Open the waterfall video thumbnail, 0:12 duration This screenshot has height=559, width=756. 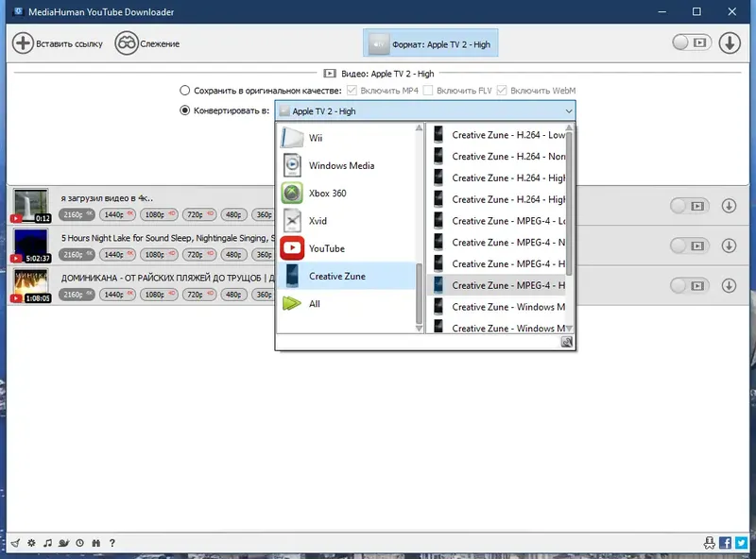coord(31,206)
